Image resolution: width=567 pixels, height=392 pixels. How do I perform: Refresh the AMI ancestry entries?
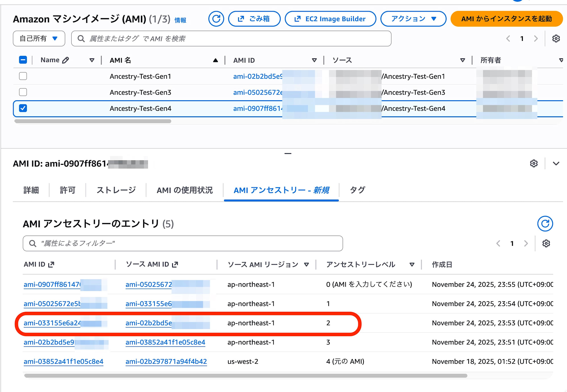[545, 223]
